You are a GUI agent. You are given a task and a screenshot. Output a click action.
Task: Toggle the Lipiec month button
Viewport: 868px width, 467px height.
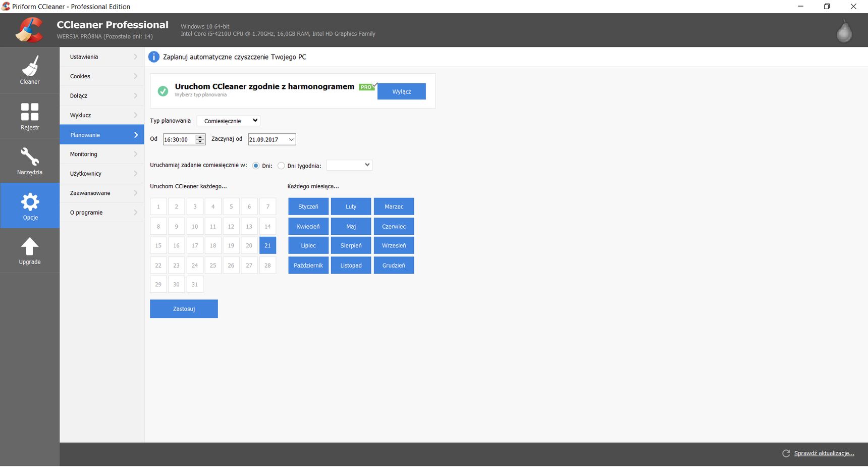point(308,245)
